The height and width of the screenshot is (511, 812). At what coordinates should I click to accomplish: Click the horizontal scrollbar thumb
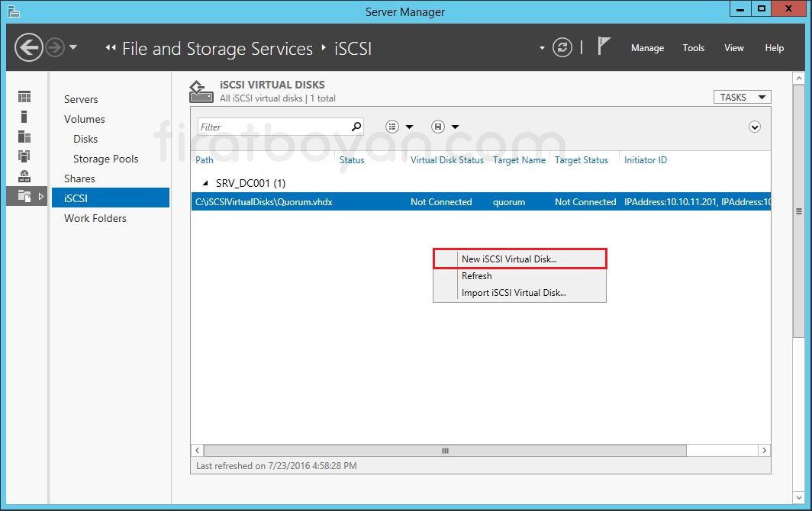(x=445, y=451)
